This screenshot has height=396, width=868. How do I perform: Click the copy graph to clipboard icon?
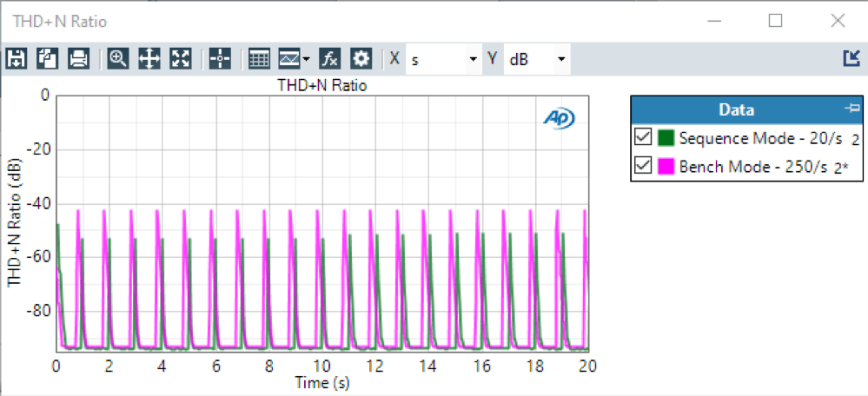click(x=47, y=59)
